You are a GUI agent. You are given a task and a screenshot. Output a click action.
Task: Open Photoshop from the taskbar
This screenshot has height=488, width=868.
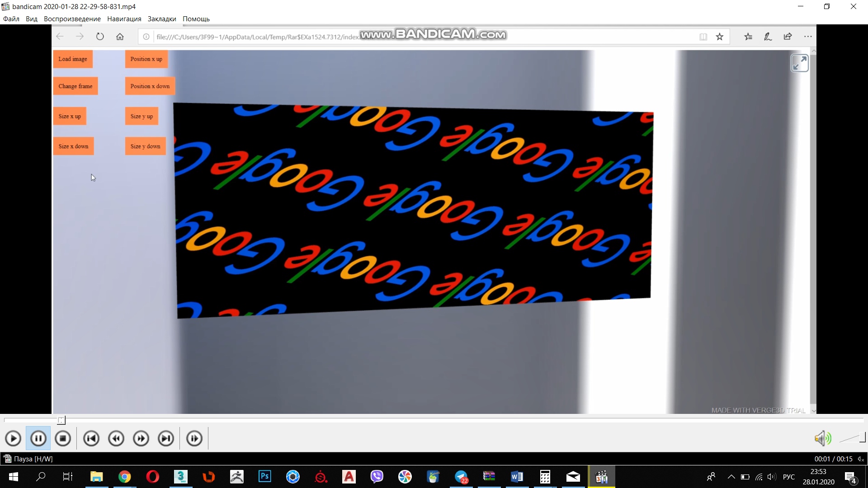click(x=265, y=477)
